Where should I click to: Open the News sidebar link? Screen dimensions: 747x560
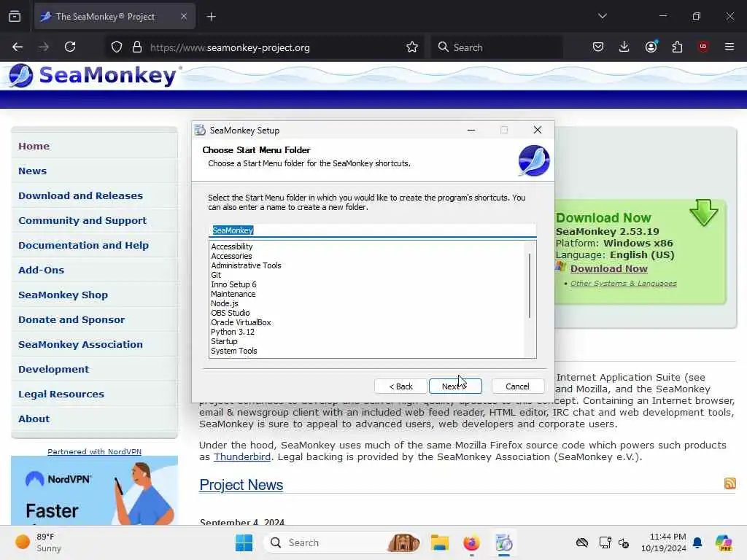click(32, 171)
